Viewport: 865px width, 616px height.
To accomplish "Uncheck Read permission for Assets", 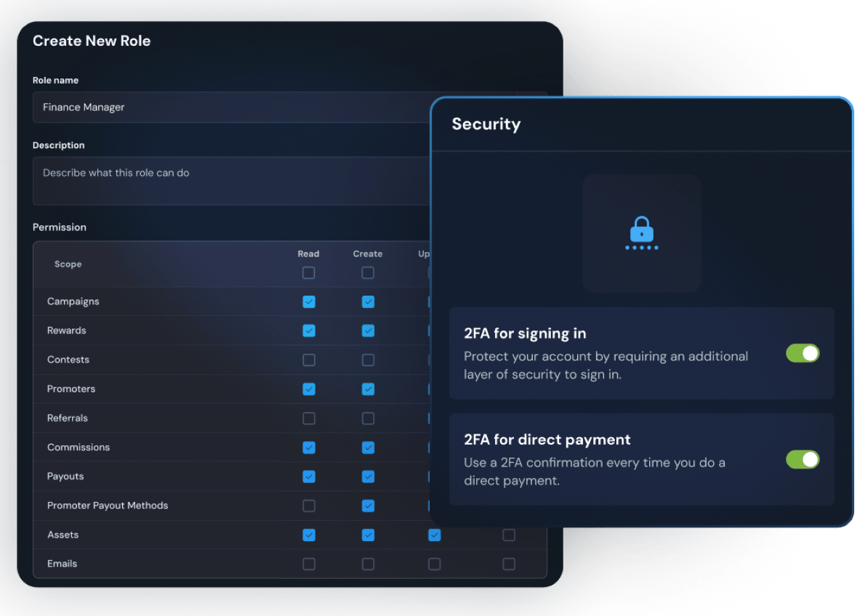I will (309, 535).
